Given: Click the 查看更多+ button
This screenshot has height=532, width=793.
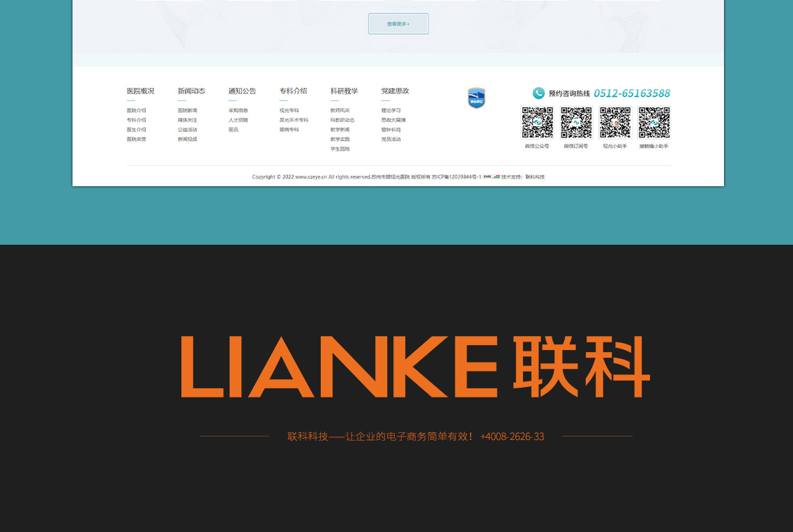Looking at the screenshot, I should (398, 24).
